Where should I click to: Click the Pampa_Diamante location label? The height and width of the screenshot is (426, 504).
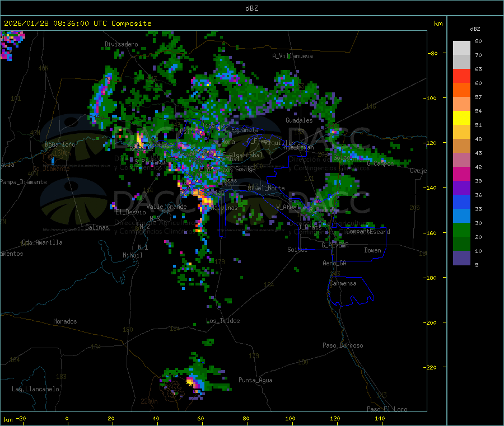[24, 182]
